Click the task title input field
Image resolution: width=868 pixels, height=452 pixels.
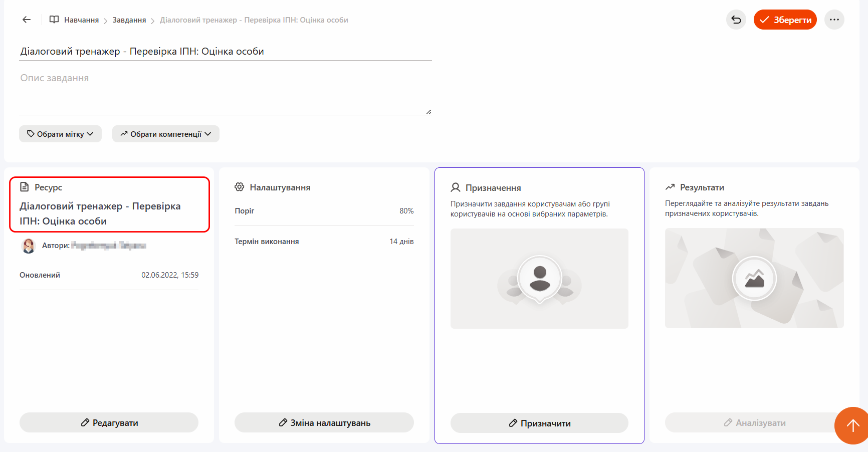coord(225,51)
